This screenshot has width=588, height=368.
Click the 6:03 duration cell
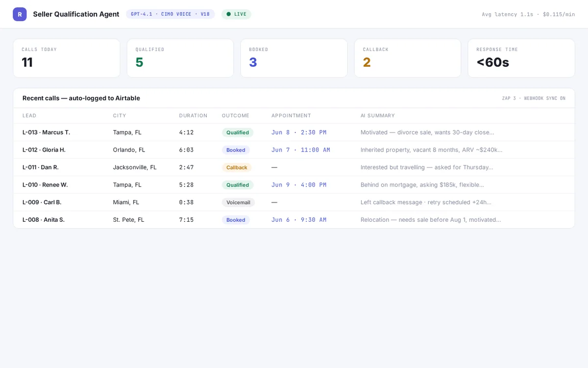click(x=186, y=150)
